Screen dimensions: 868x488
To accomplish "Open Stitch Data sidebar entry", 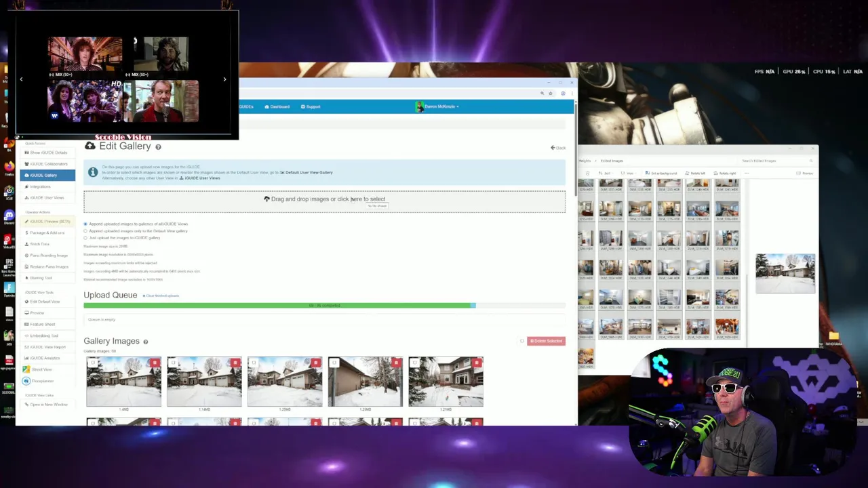I will [x=46, y=244].
